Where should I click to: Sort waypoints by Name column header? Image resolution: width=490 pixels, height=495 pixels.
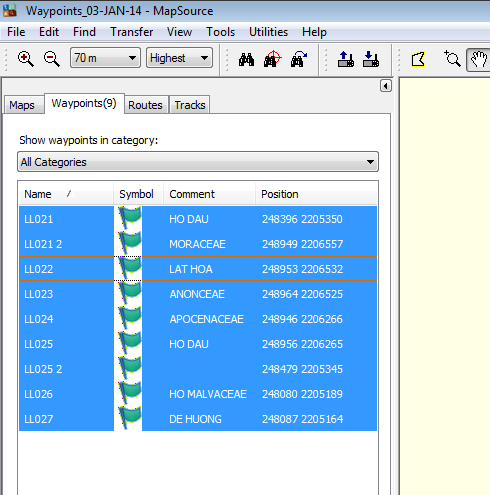click(66, 194)
